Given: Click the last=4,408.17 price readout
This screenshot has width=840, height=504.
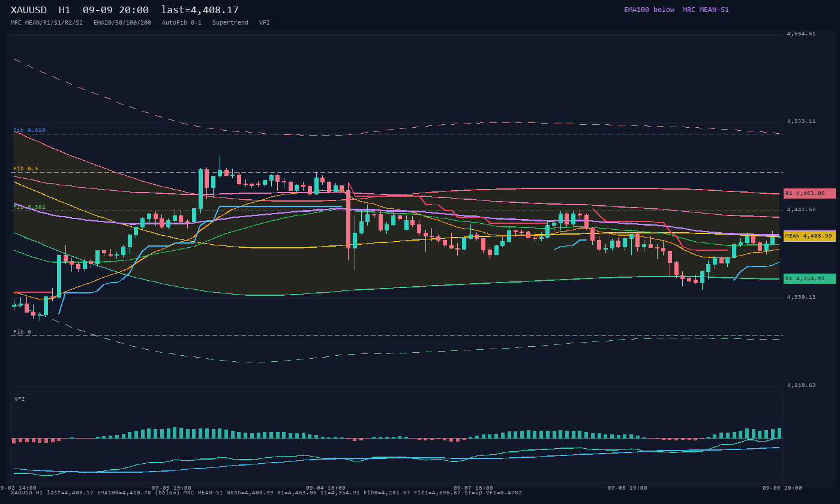Looking at the screenshot, I should [x=200, y=10].
